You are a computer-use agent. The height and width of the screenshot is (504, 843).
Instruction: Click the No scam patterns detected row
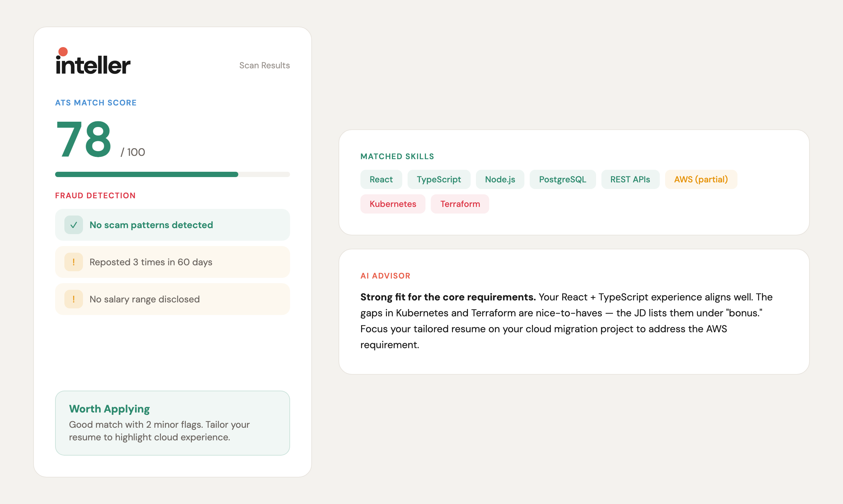click(x=172, y=225)
